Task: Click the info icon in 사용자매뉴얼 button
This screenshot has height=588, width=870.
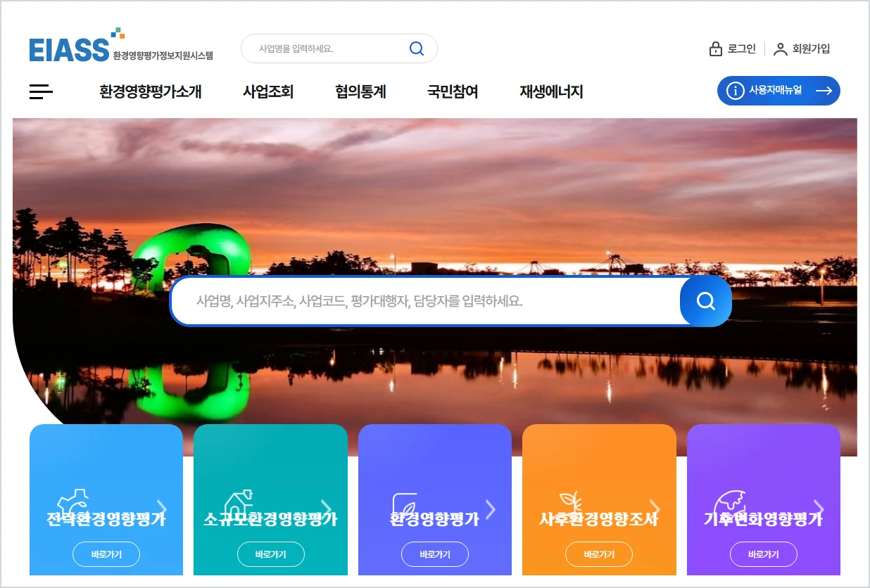Action: click(735, 91)
